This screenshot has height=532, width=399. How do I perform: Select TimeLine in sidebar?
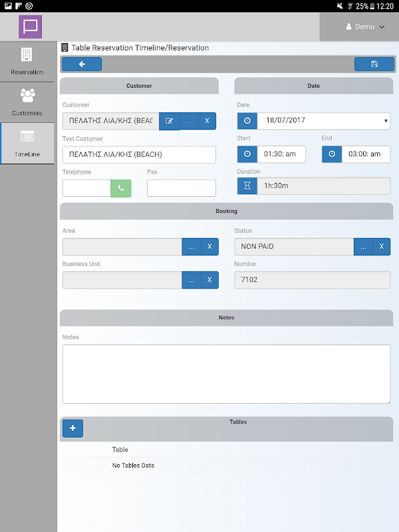click(27, 144)
